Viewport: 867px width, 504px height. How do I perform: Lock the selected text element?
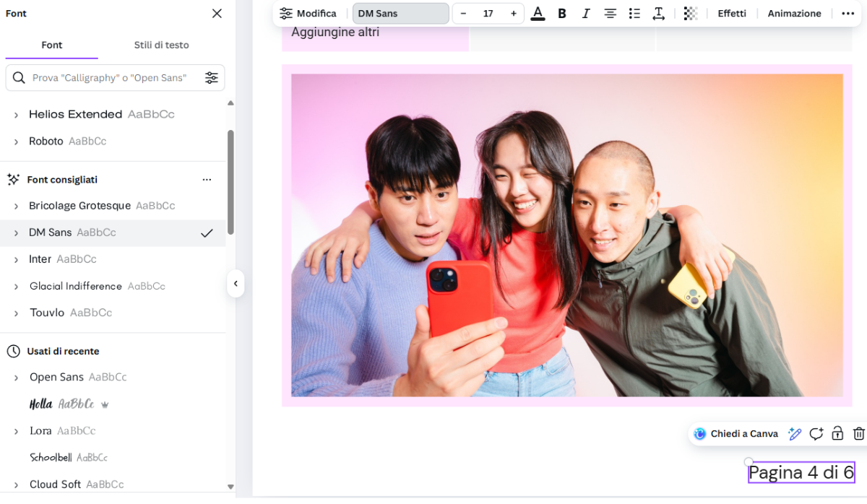click(837, 433)
